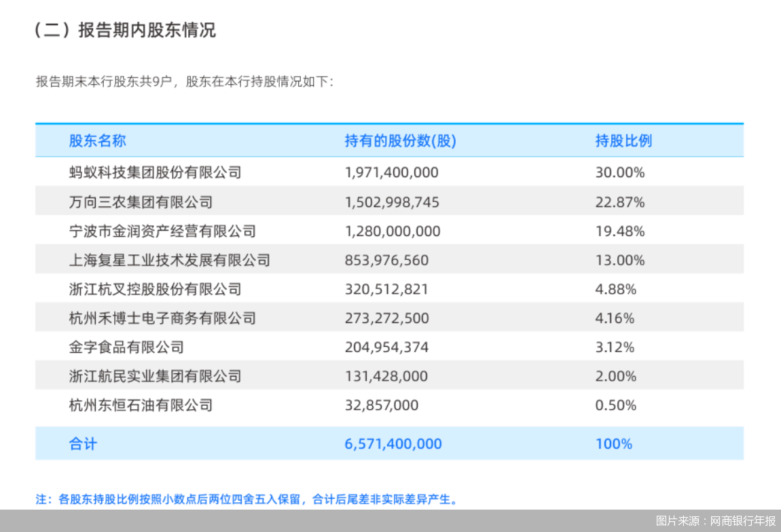
Task: Select the 持股比例 column header
Action: 622,141
